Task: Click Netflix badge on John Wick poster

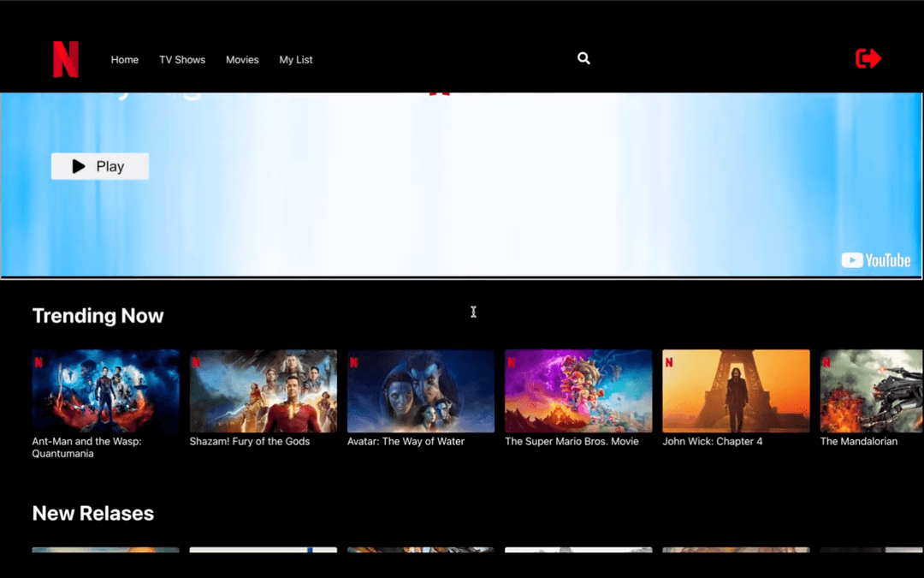Action: (x=669, y=362)
